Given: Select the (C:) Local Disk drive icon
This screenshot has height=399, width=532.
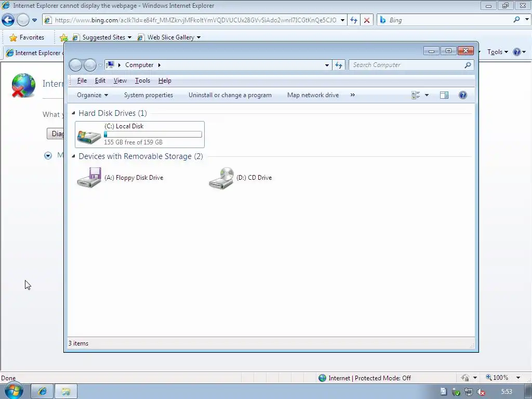Looking at the screenshot, I should pos(89,136).
